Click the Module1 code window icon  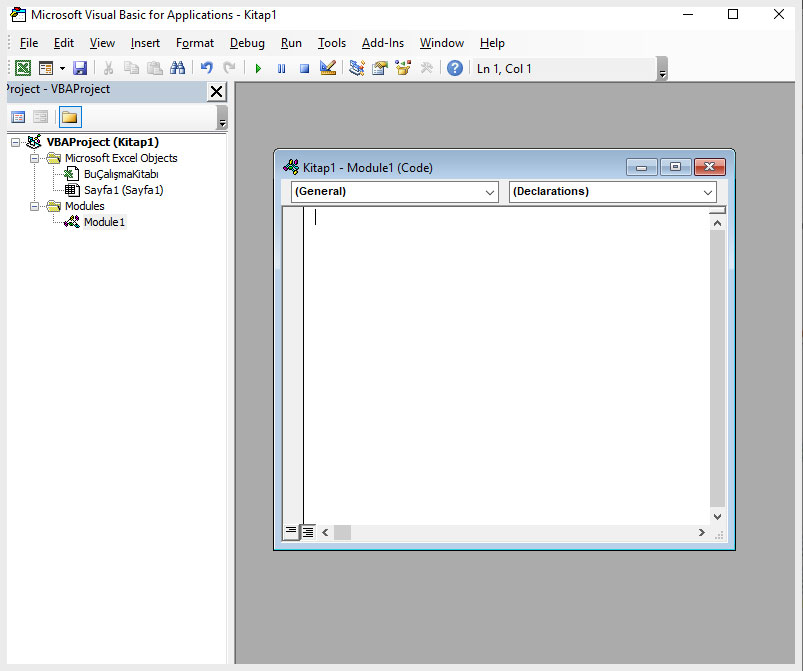[x=291, y=167]
